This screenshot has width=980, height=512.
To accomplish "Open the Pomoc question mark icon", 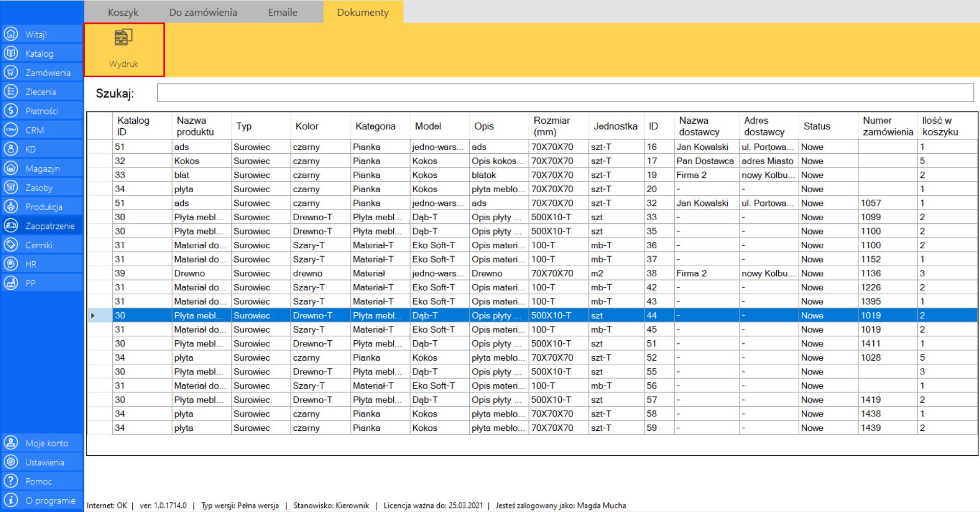I will (x=10, y=481).
